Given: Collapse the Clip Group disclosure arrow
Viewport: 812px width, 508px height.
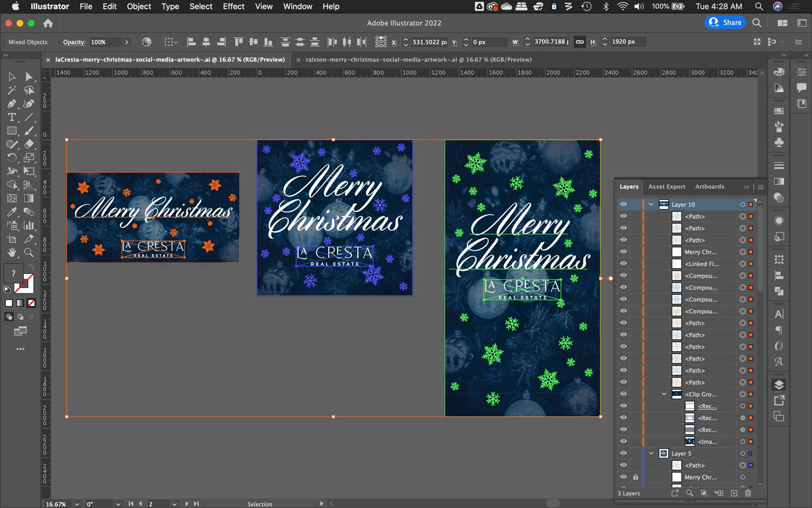Looking at the screenshot, I should (x=665, y=394).
